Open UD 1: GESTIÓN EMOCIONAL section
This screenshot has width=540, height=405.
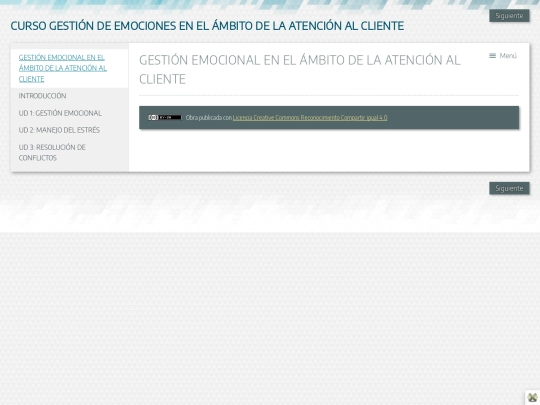click(x=60, y=113)
